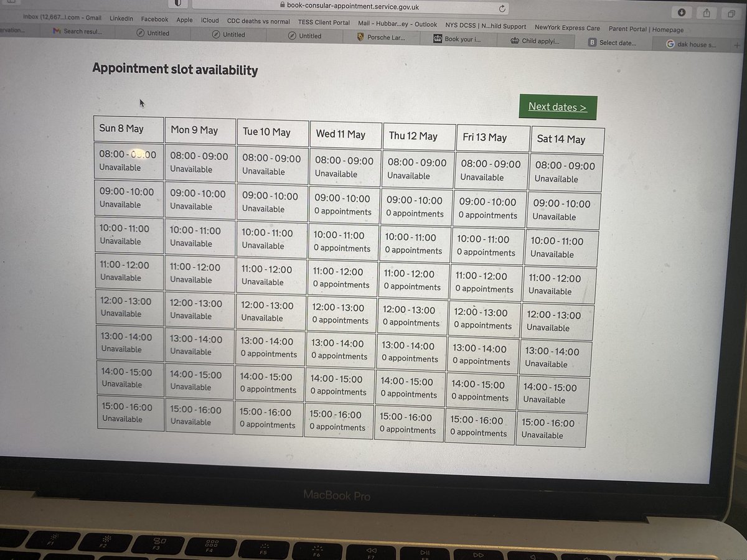Select Wed 11 May 15:00 - 16:00 slot

[339, 421]
